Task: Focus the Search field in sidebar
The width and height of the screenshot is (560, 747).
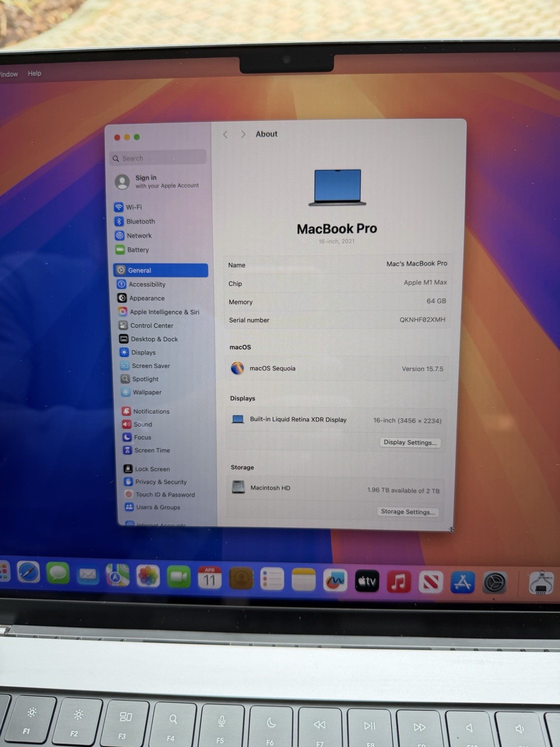Action: click(158, 158)
